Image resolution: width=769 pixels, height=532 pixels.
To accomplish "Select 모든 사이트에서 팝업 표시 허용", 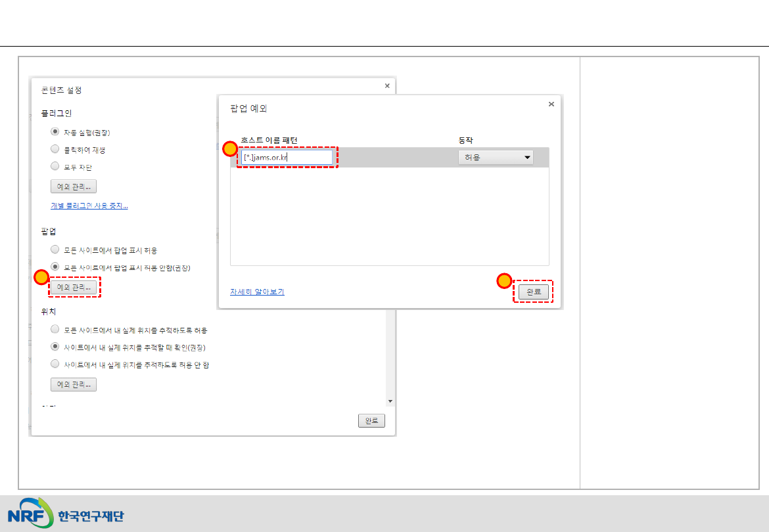I will (55, 250).
